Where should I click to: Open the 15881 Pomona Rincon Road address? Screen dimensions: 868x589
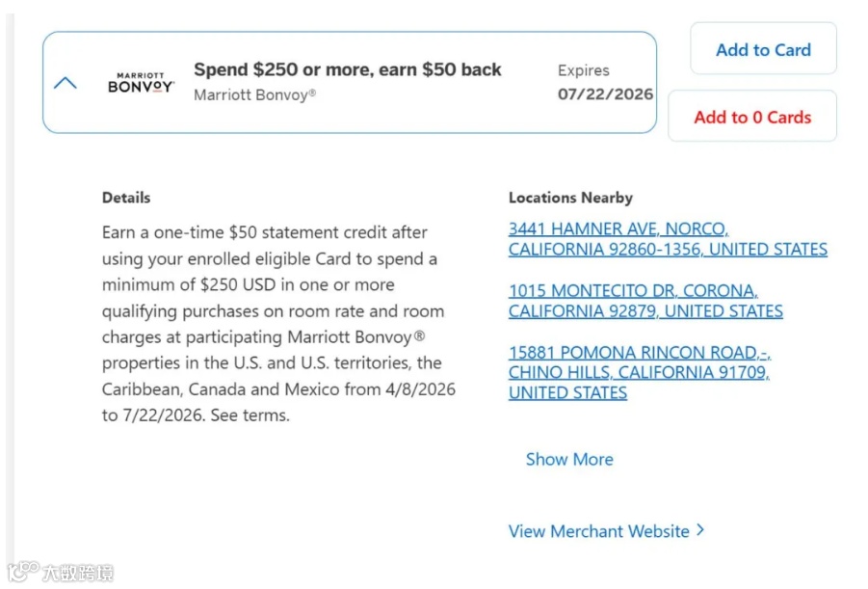(640, 362)
